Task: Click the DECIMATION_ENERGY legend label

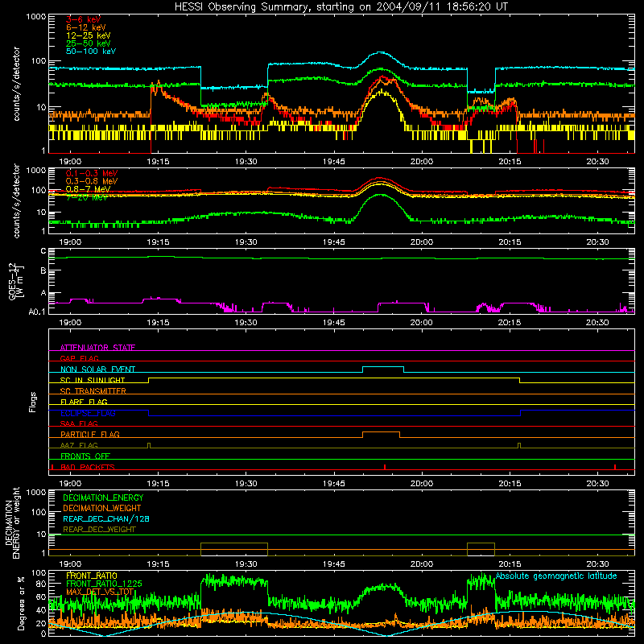Action: (103, 497)
